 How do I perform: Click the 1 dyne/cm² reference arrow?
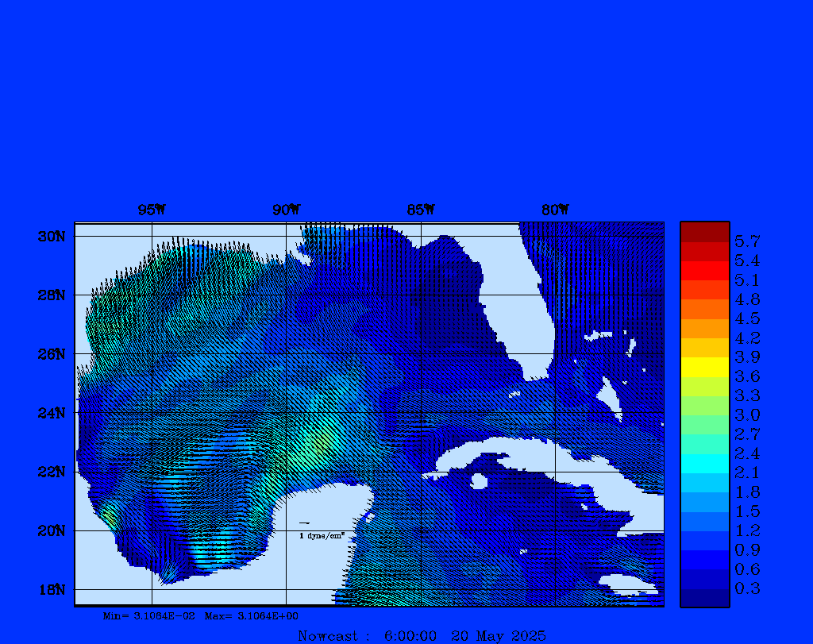(304, 523)
